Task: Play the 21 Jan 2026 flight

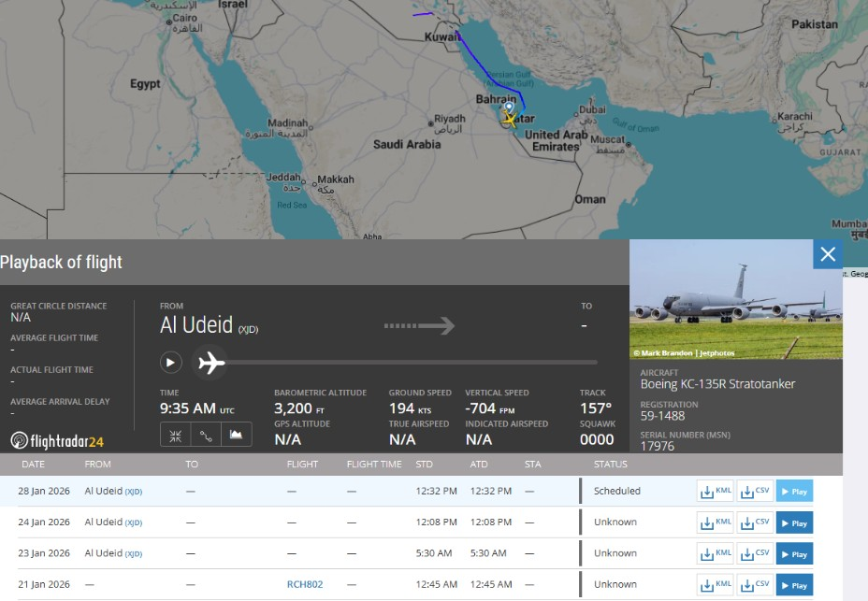Action: coord(794,584)
